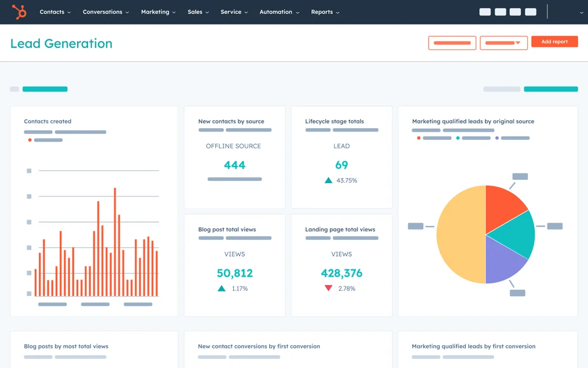The height and width of the screenshot is (368, 588).
Task: Click orange legend dot in Contacts created card
Action: tap(30, 140)
